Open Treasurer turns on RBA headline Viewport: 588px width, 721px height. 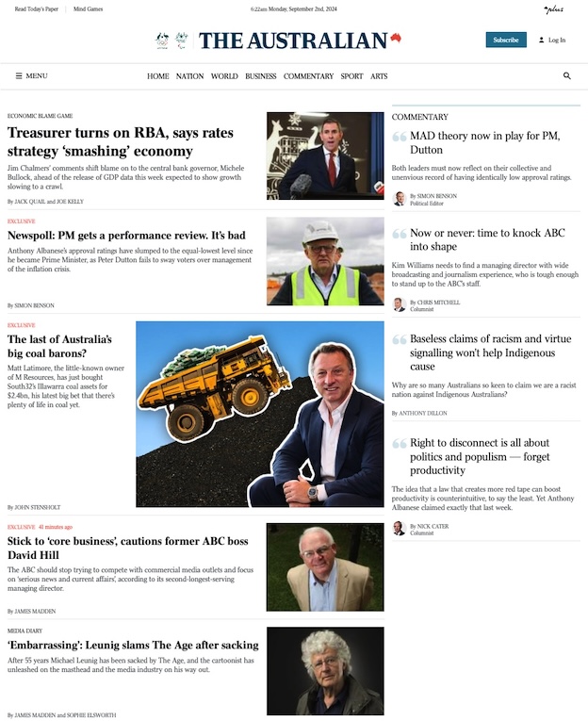[x=121, y=141]
